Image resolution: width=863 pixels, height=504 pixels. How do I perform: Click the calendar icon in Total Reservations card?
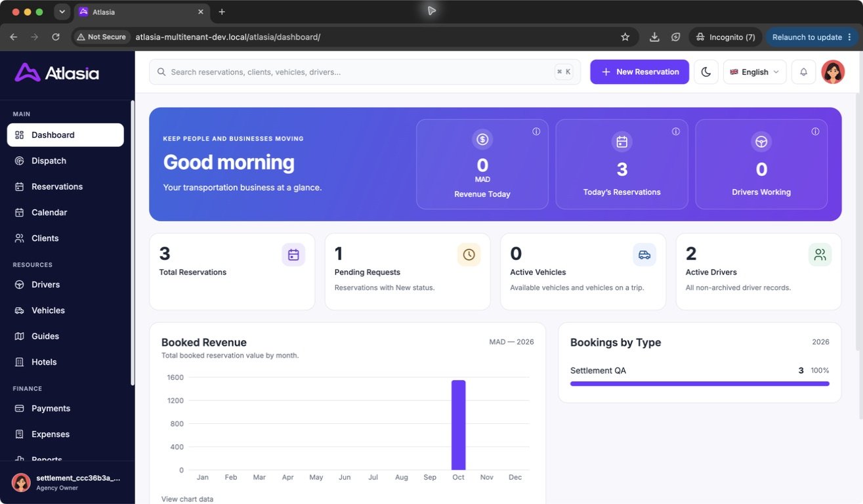pos(293,255)
